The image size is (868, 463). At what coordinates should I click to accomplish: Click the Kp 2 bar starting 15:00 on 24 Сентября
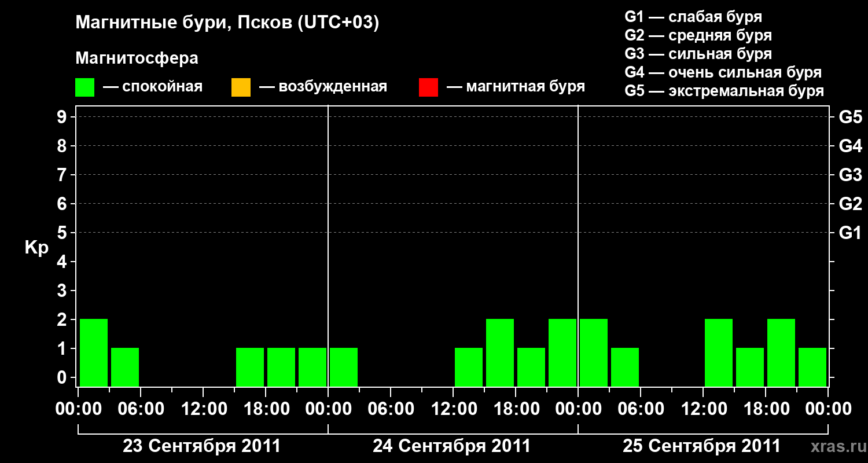click(x=500, y=352)
